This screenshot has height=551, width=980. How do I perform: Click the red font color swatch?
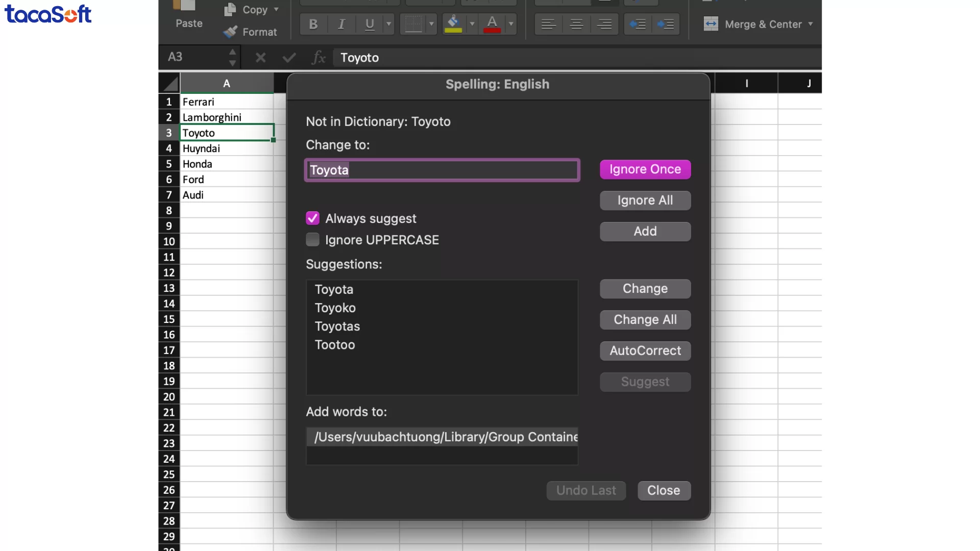pos(493,29)
